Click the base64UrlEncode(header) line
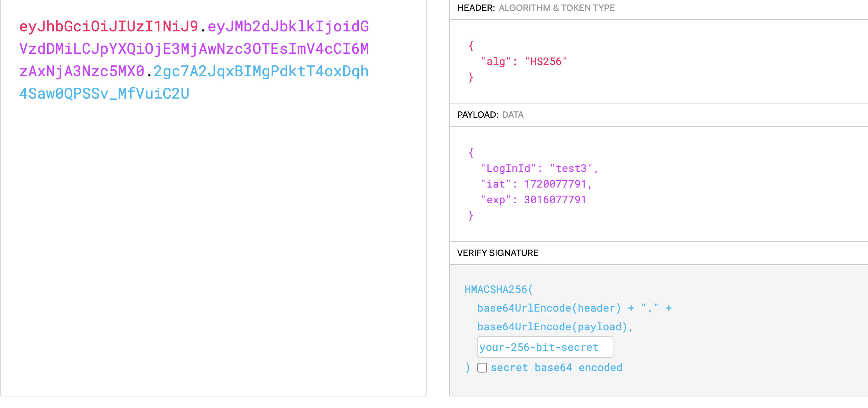The width and height of the screenshot is (868, 408). pos(548,308)
